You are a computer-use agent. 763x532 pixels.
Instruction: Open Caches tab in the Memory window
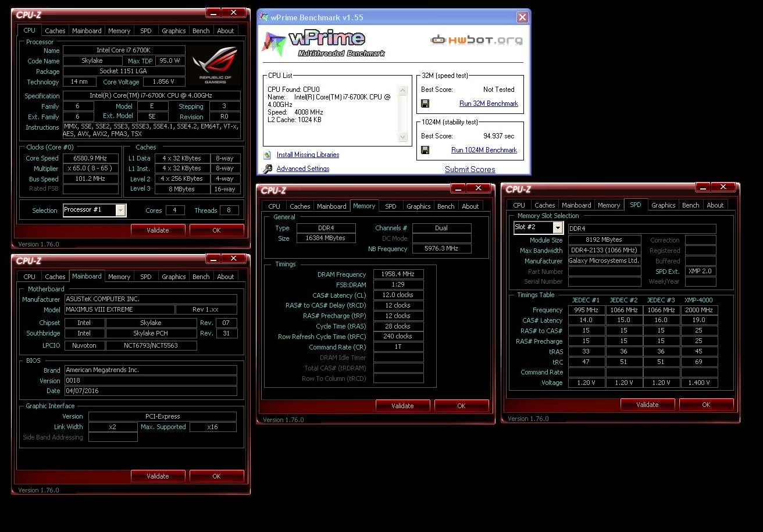coord(300,206)
